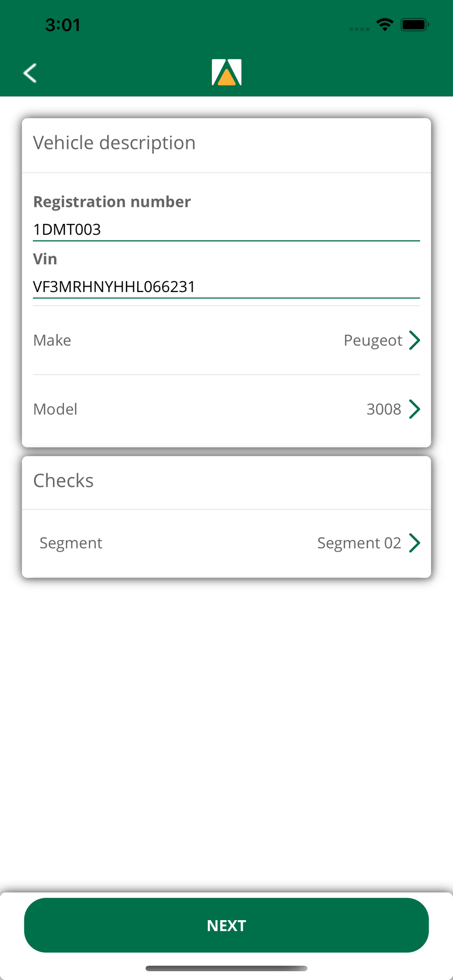Open the Segment selection row
The width and height of the screenshot is (453, 980).
226,543
